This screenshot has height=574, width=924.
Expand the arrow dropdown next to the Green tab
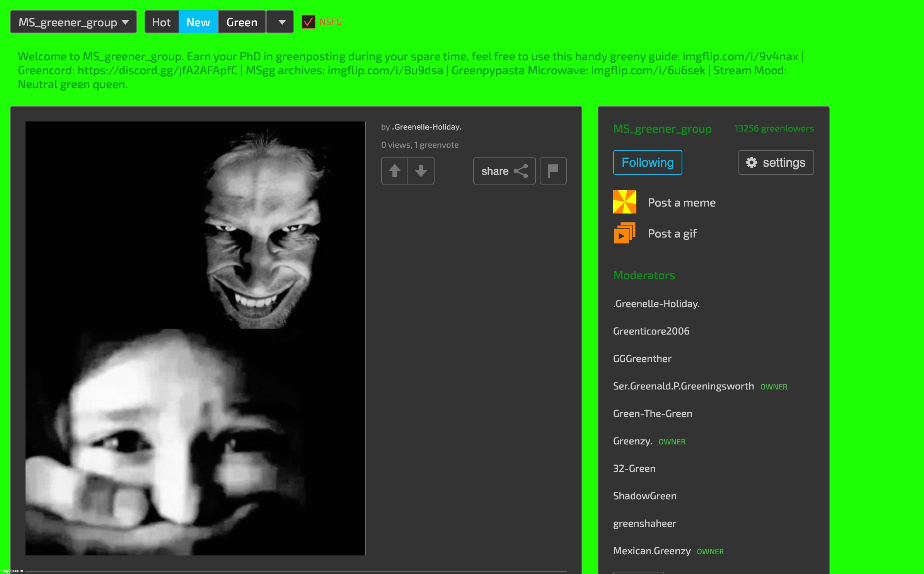281,22
